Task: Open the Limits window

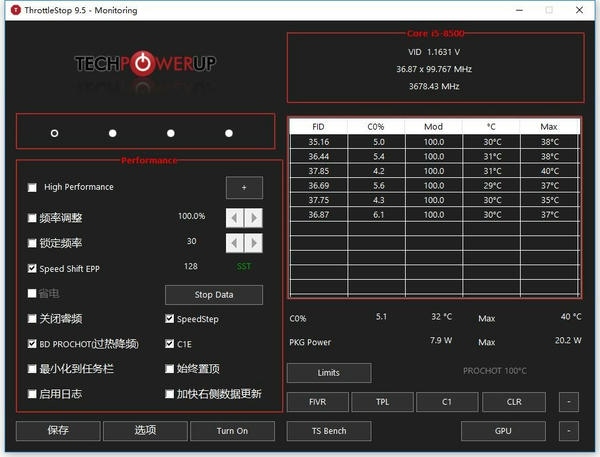Action: coord(329,373)
